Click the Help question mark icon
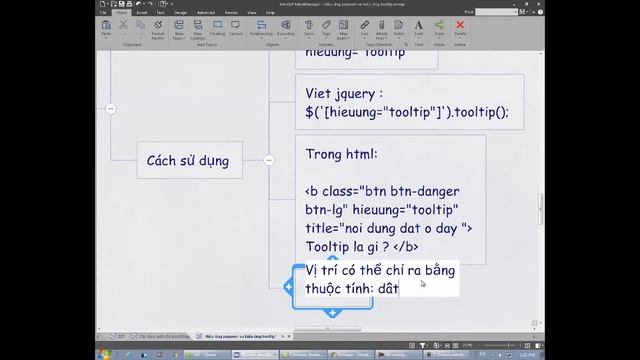This screenshot has width=640, height=360. tap(540, 12)
